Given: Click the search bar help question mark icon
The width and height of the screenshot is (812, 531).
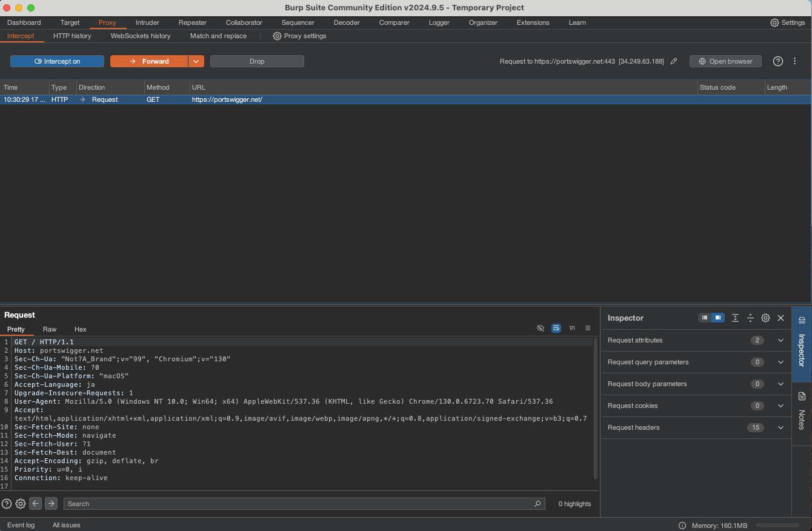Looking at the screenshot, I should [x=7, y=504].
